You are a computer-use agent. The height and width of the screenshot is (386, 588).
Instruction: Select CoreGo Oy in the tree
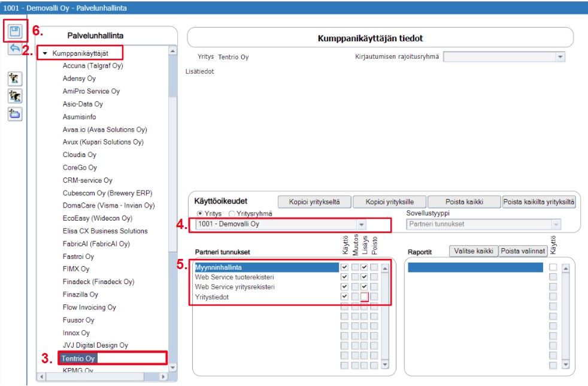pos(80,167)
